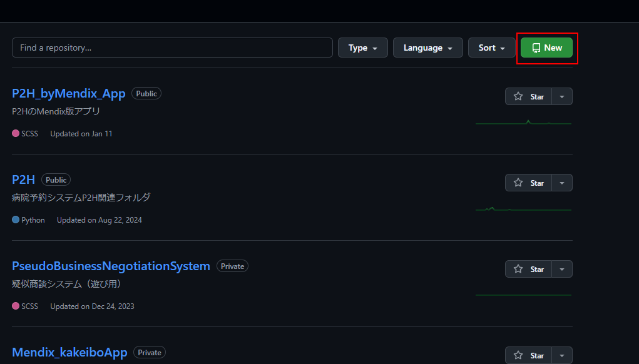
Task: Click the star icon on P2H_byMendix_App's Star button
Action: [x=518, y=96]
